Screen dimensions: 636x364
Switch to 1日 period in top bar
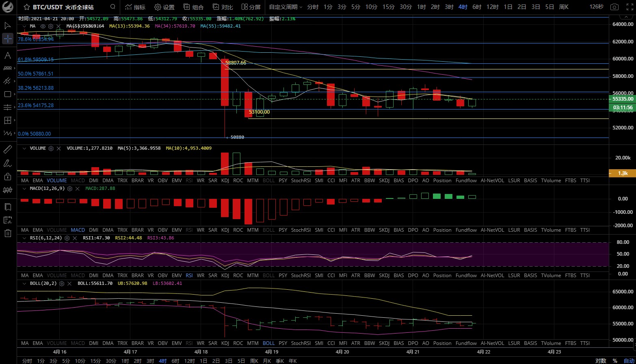(508, 7)
